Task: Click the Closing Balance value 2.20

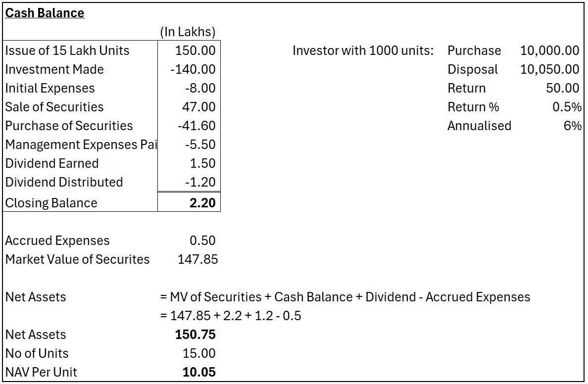Action: point(202,203)
